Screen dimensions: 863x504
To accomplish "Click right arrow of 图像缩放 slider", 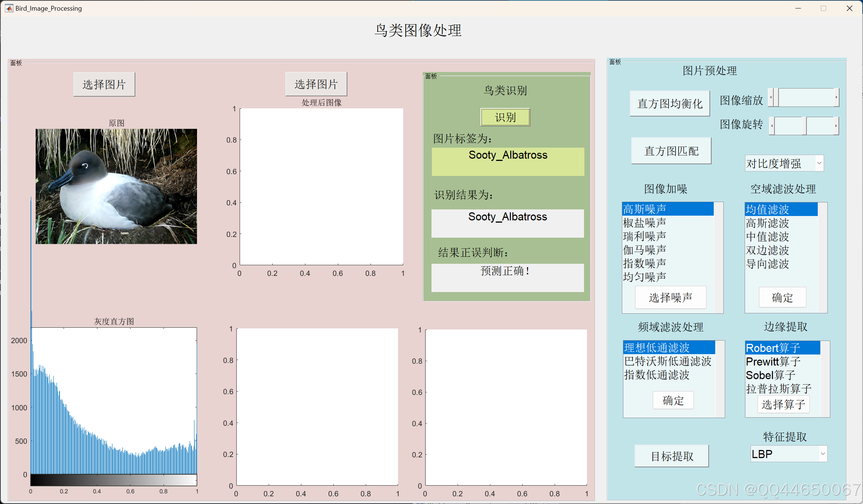I will (836, 98).
